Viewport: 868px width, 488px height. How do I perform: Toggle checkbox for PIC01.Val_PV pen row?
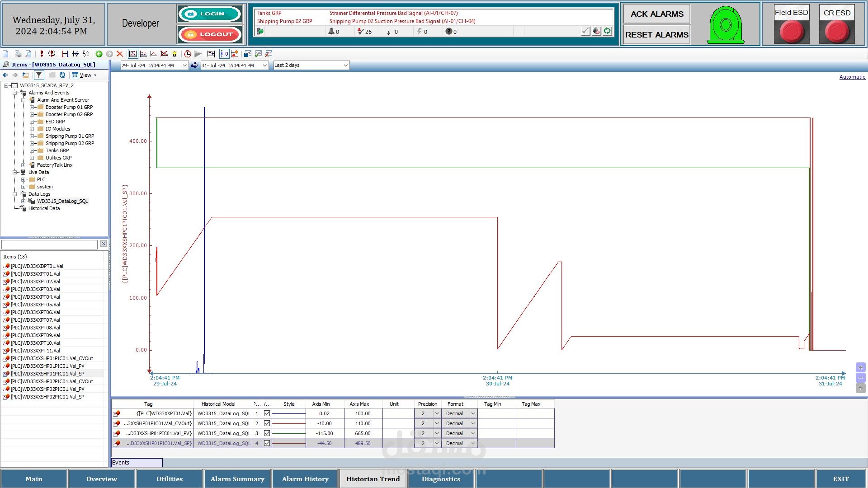click(x=267, y=433)
